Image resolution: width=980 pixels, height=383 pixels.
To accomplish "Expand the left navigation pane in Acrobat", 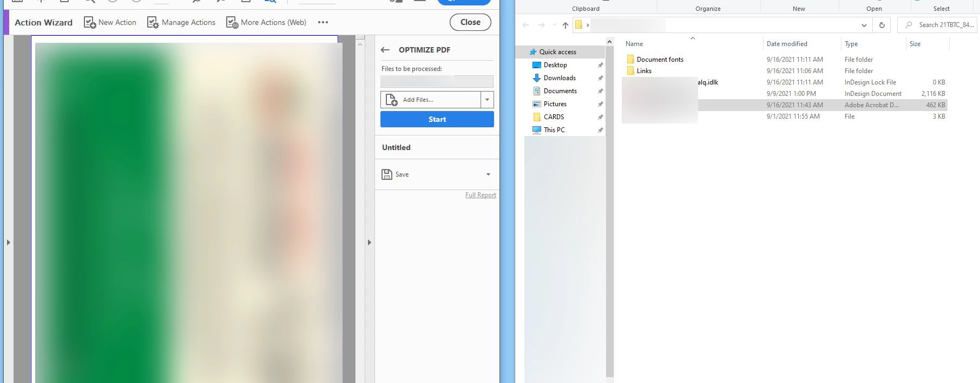I will [8, 242].
